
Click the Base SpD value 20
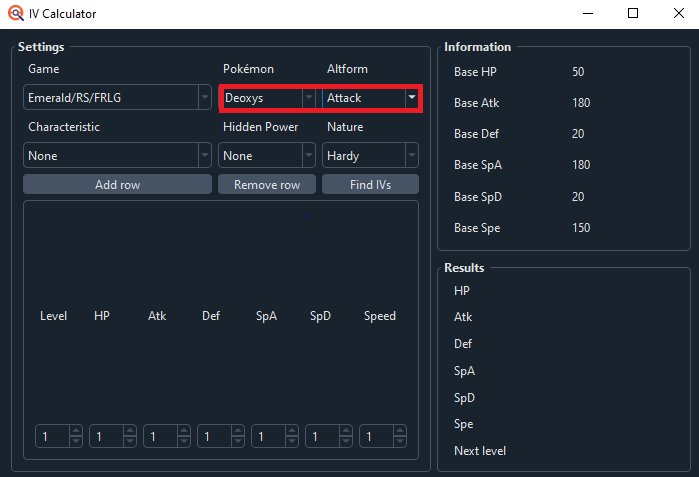(578, 197)
